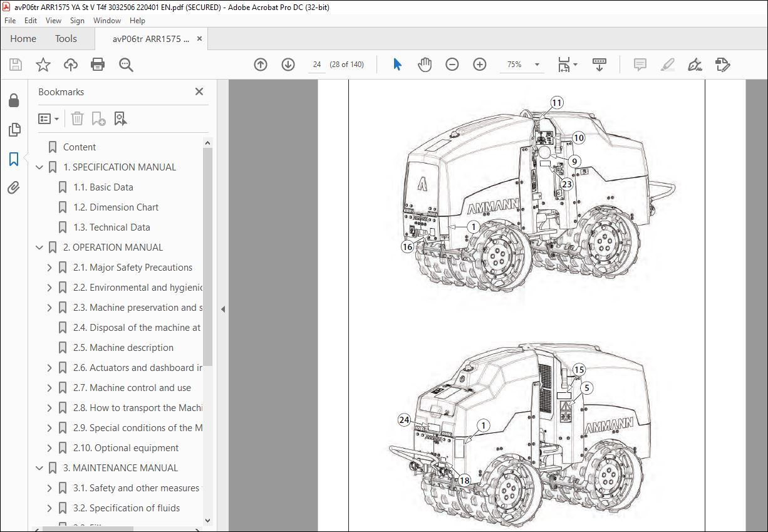
Task: Close the Bookmarks panel
Action: tap(199, 91)
